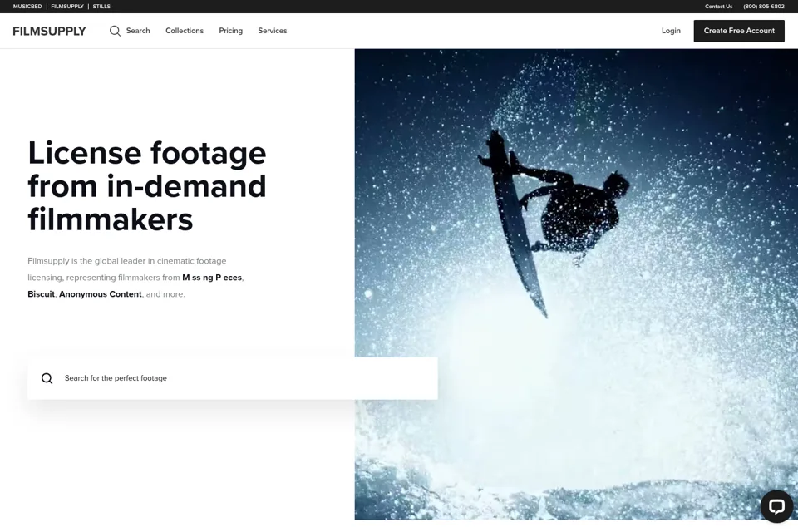Click Create Free Account button

[739, 31]
